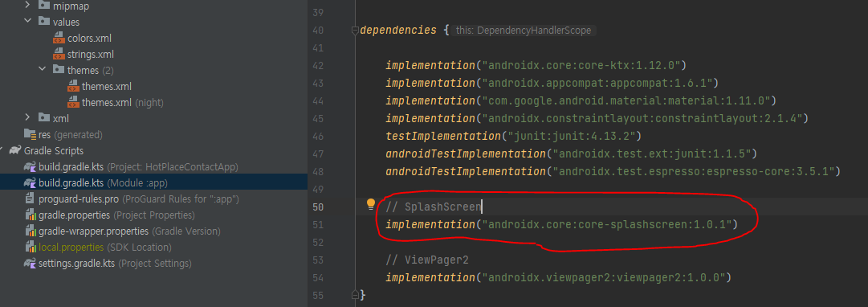
Task: Expand the xml folder chevron
Action: (x=27, y=118)
